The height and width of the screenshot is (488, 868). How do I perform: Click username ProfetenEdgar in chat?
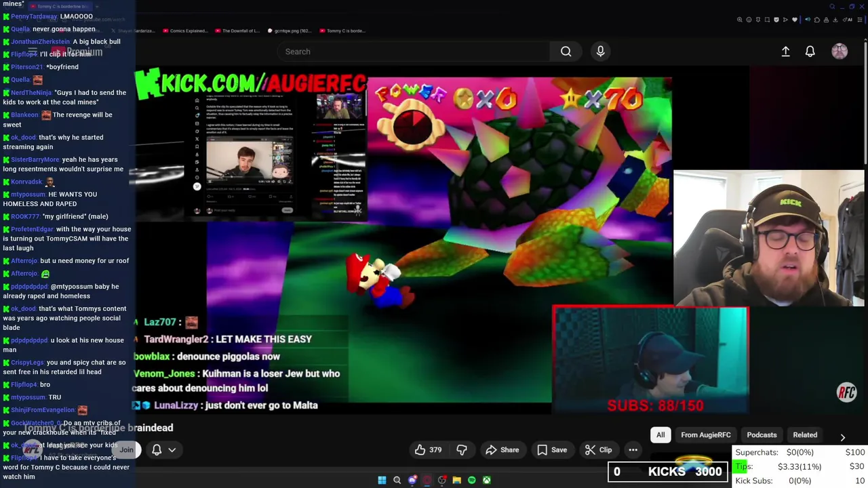32,229
